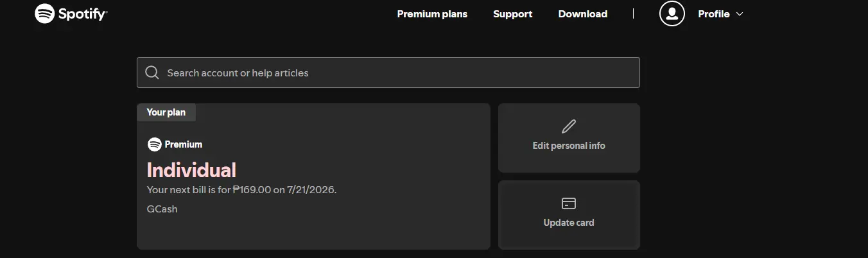Screen dimensions: 868x258
Task: Choose Update card
Action: [569, 215]
